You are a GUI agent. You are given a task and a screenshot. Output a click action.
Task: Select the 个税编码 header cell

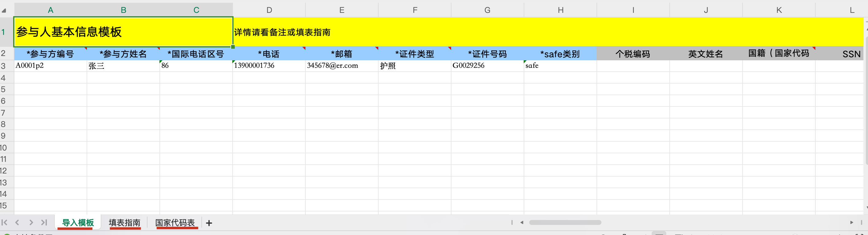(633, 54)
